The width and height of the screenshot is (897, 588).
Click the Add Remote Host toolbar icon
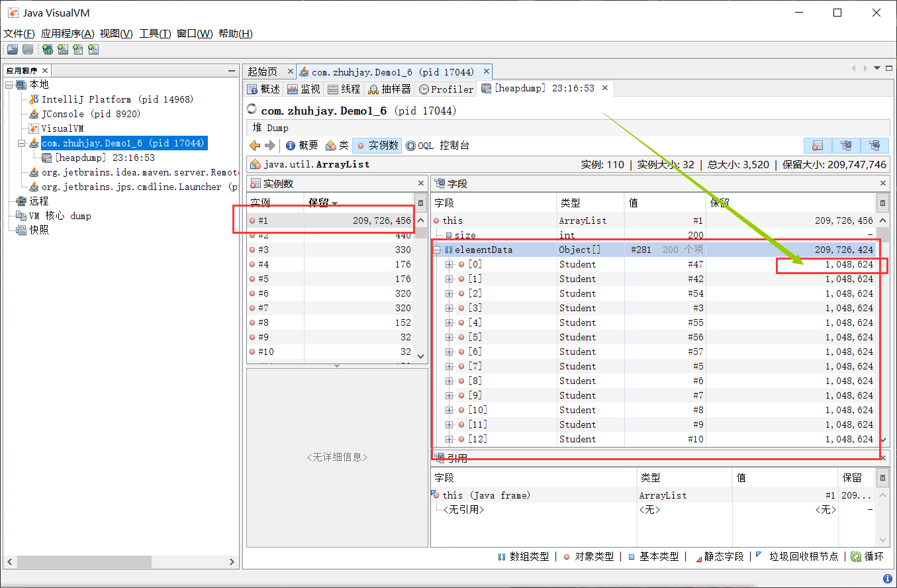(x=47, y=50)
